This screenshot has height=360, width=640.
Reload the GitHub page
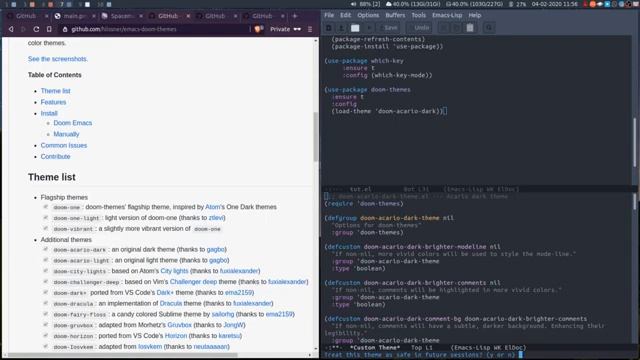click(x=36, y=29)
